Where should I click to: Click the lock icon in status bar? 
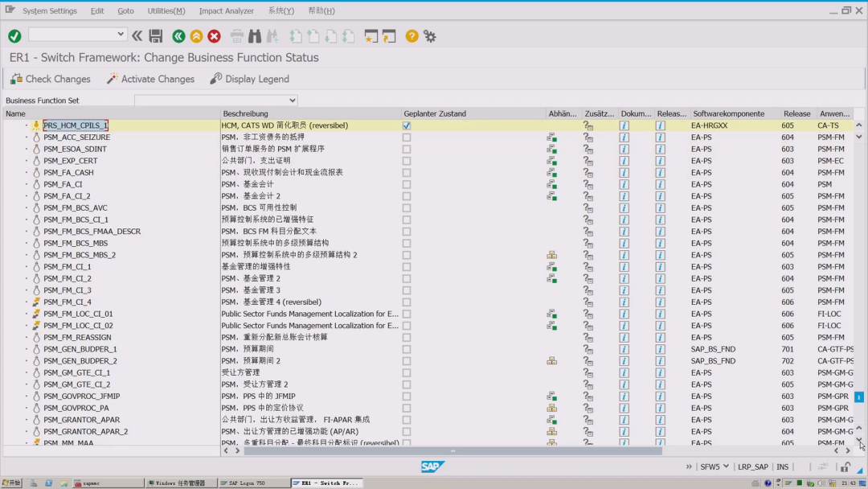845,466
